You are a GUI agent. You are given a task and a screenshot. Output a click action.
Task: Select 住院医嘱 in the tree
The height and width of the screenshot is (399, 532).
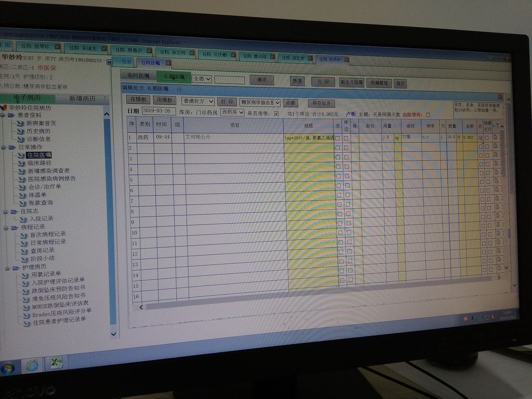click(x=39, y=155)
